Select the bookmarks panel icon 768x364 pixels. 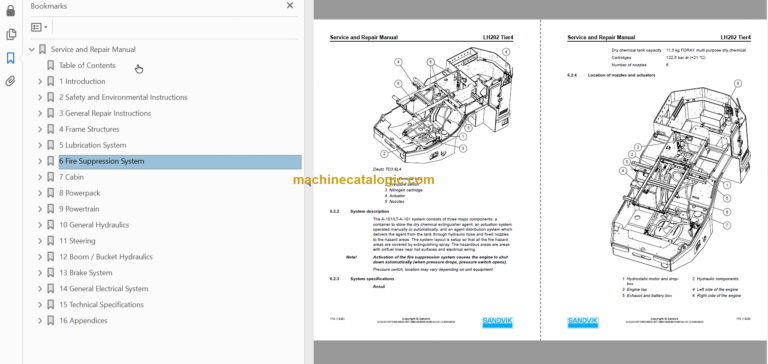pyautogui.click(x=10, y=58)
